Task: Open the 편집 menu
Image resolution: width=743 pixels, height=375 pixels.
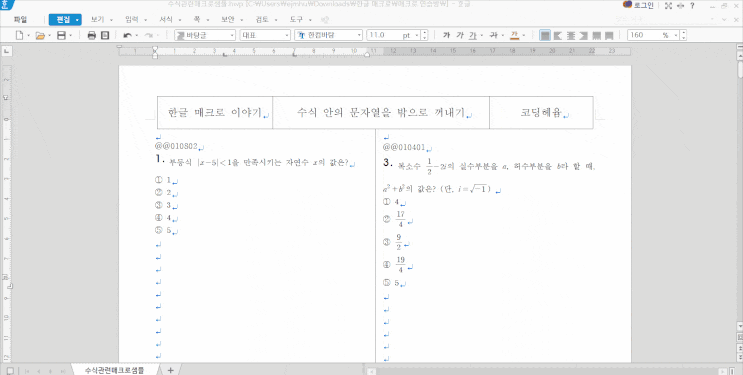Action: tap(65, 19)
